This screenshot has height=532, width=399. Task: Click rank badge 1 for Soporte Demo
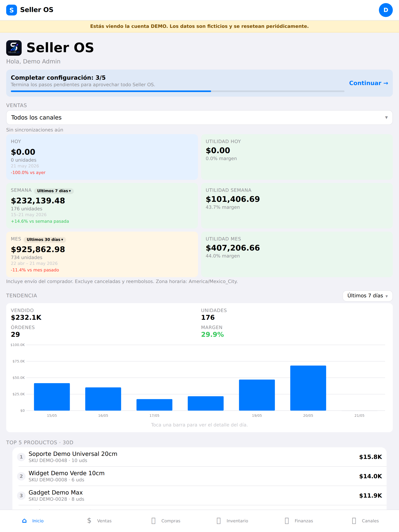(x=21, y=457)
